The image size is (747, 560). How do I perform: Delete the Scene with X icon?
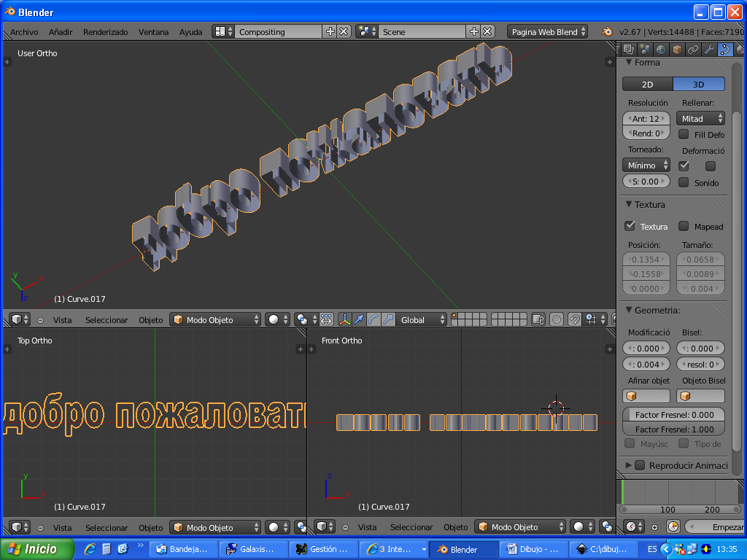pos(487,32)
